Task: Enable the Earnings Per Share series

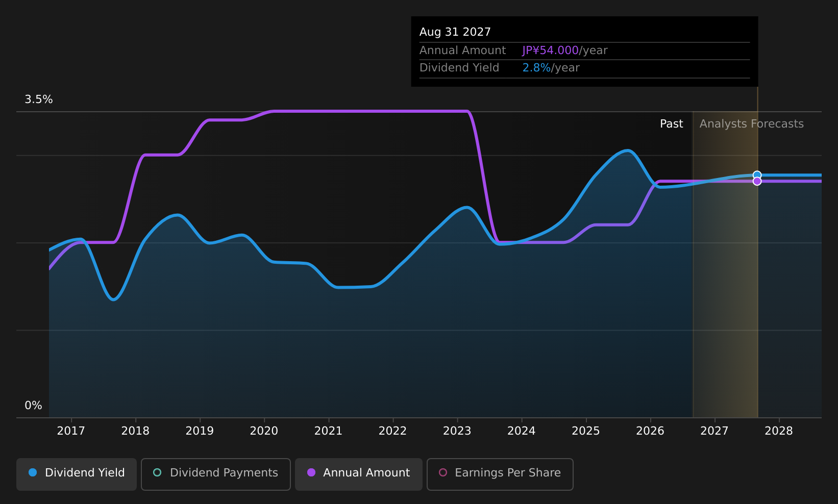Action: click(500, 474)
